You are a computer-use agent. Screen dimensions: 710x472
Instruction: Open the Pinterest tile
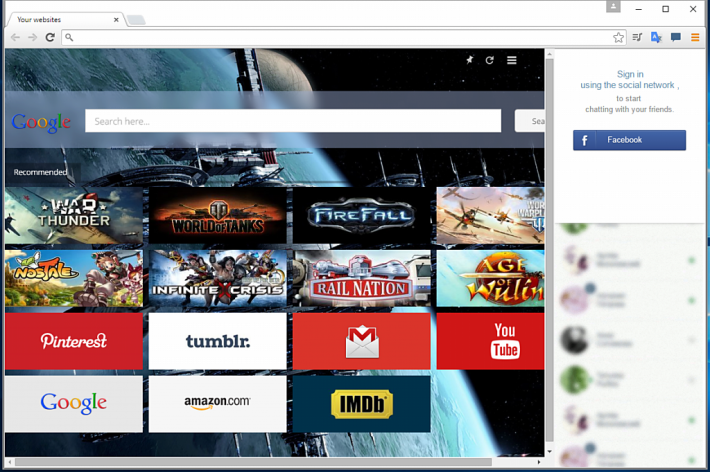pyautogui.click(x=74, y=341)
